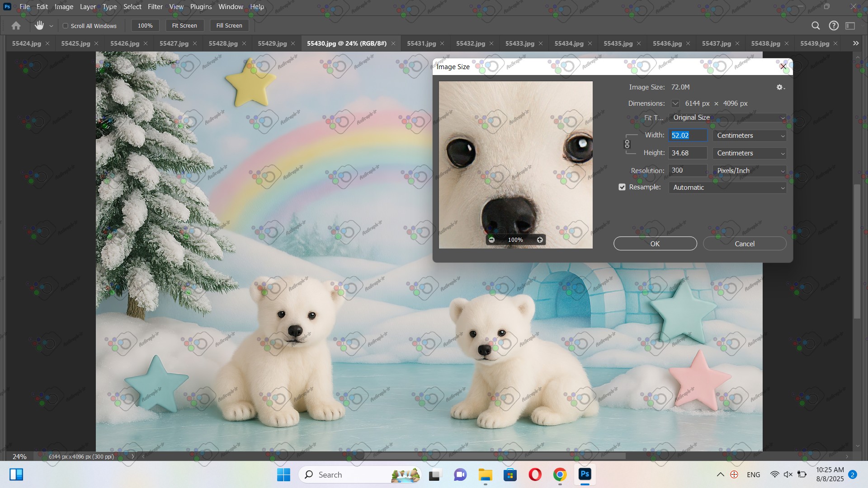This screenshot has height=488, width=868.
Task: Open the Photoshop search icon
Action: [x=816, y=26]
